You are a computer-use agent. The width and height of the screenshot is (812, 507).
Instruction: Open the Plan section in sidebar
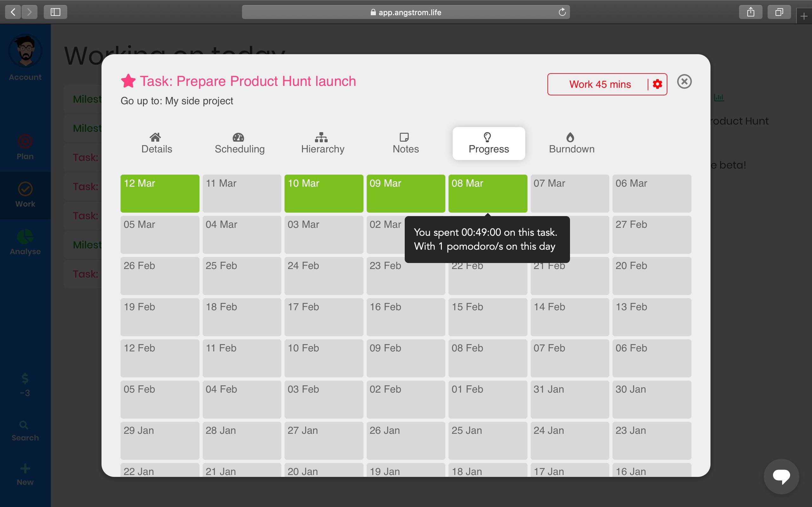[x=25, y=147]
